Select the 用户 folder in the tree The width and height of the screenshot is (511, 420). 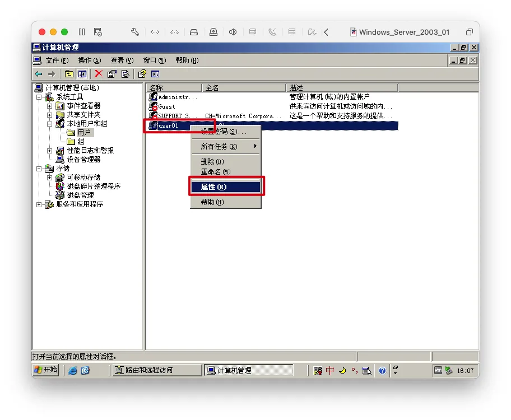point(84,133)
